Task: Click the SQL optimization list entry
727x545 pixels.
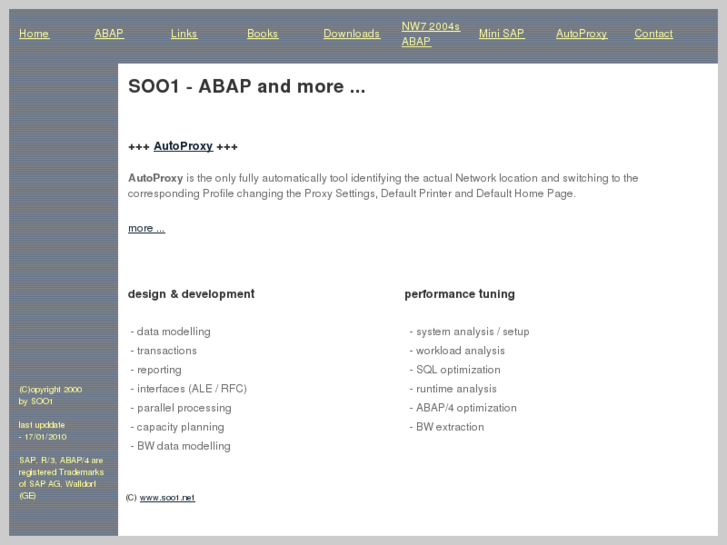Action: coord(457,370)
